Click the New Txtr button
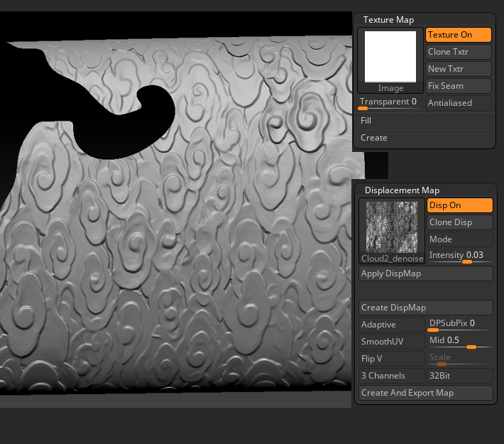This screenshot has width=504, height=444. (459, 69)
